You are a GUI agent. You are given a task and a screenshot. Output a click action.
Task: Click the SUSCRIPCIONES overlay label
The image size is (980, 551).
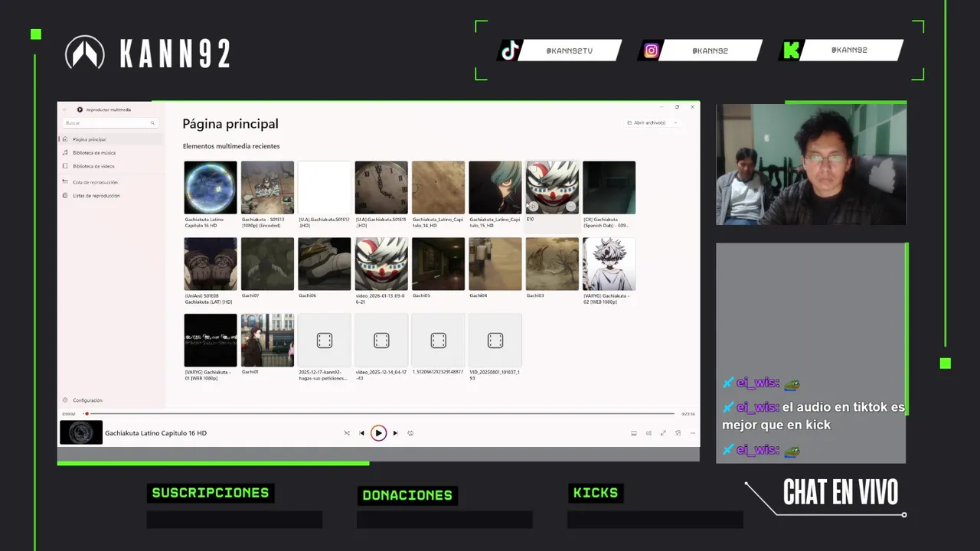[211, 493]
